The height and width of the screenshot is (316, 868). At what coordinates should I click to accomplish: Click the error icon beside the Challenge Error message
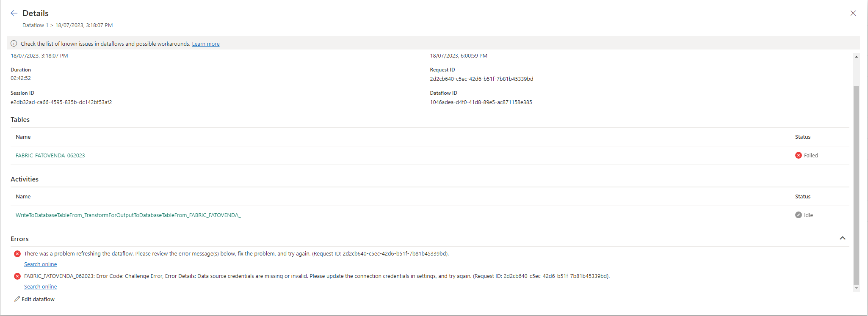17,276
